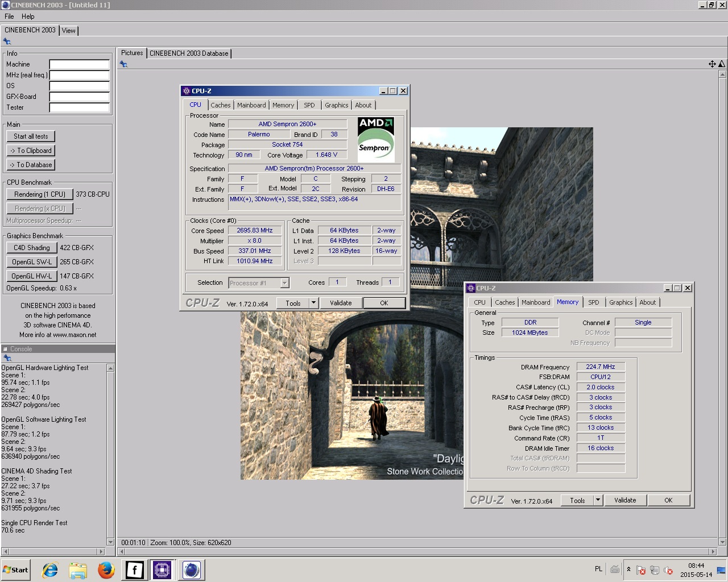Click the GFX-Board input field
728x582 pixels.
click(79, 97)
